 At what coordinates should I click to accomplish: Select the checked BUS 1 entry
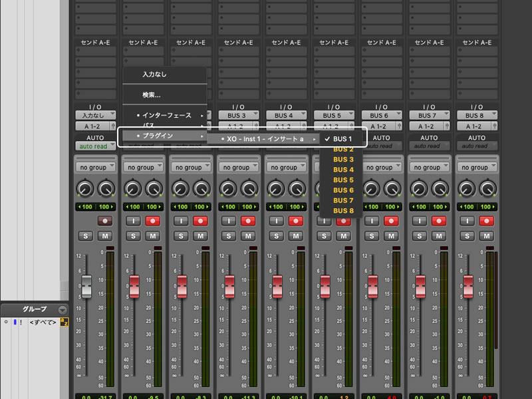341,139
